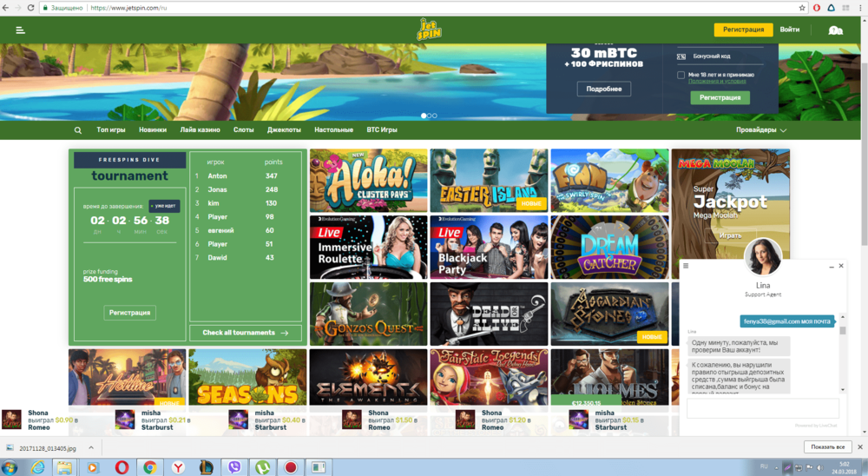Minimize the Lina chat widget
This screenshot has width=868, height=476.
(832, 267)
